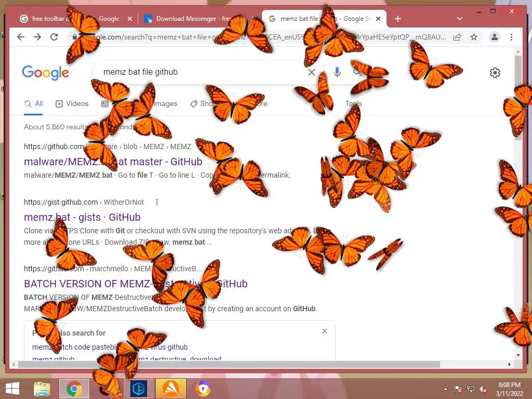
Task: Open the search Tools options
Action: (353, 104)
